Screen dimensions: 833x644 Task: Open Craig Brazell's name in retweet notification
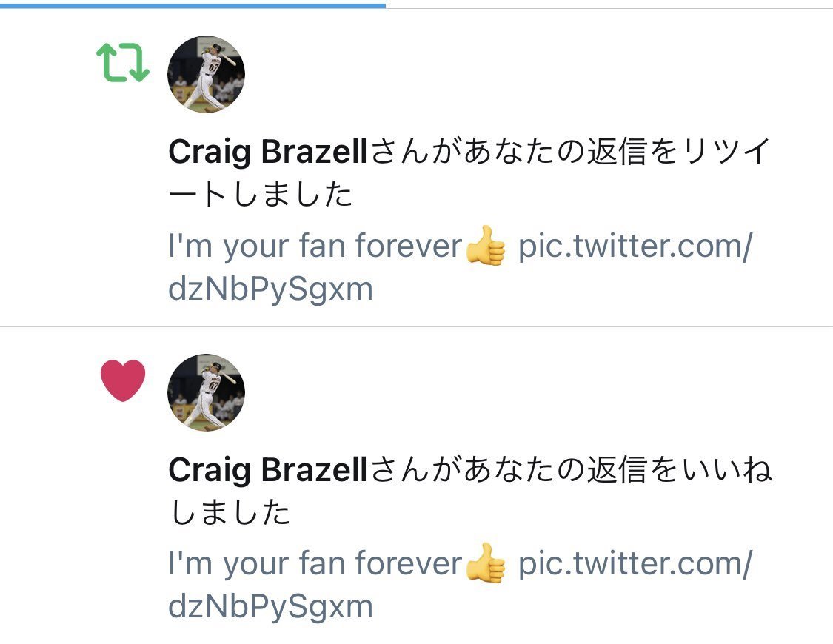[268, 152]
